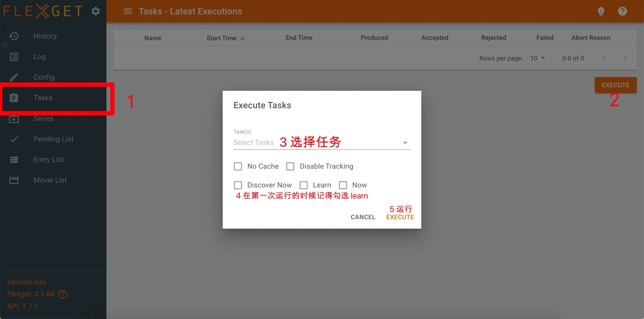The width and height of the screenshot is (644, 319).
Task: Open the Entry List
Action: [x=49, y=159]
